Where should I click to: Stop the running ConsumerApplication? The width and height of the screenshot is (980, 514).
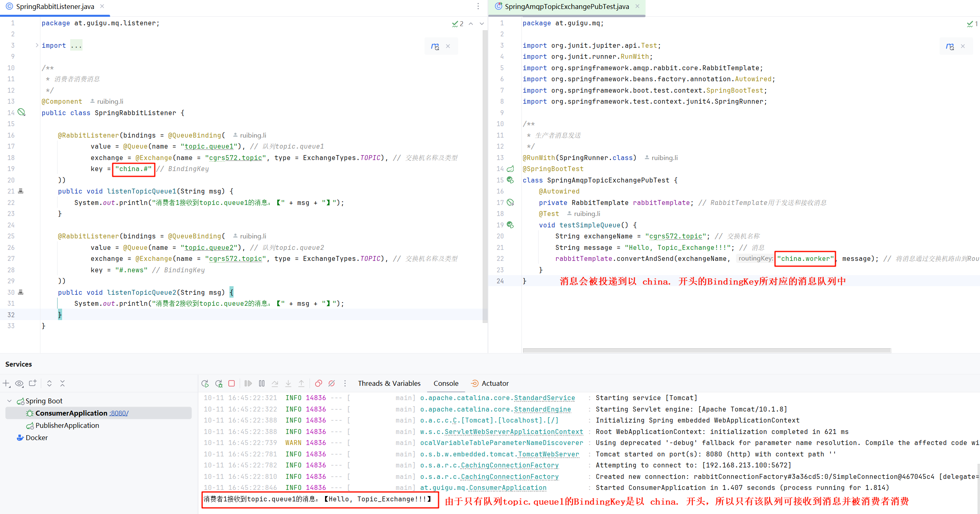pos(232,383)
